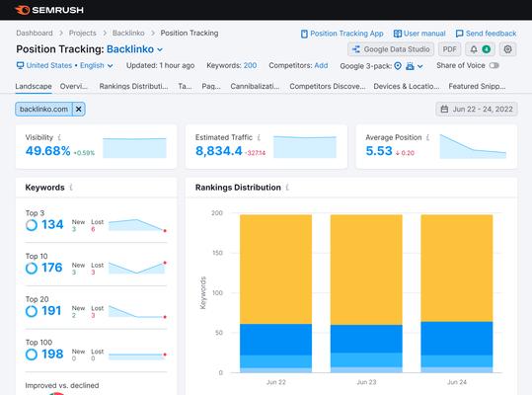This screenshot has height=395, width=532.
Task: Click the 49.68% visibility value
Action: tap(47, 151)
